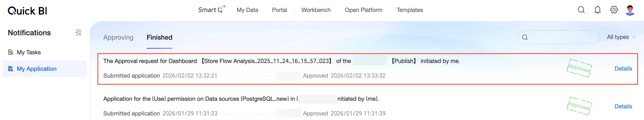Select My Application in sidebar

tap(45, 69)
